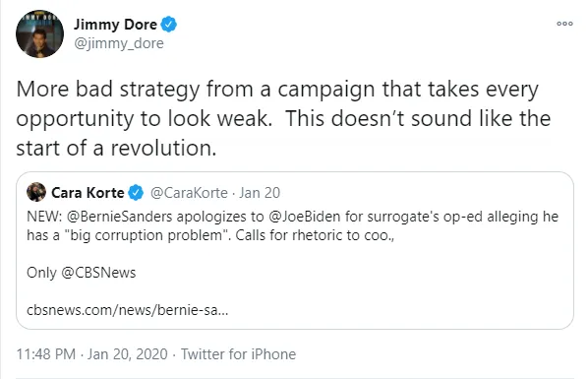Open the quoted tweet card body

point(295,251)
